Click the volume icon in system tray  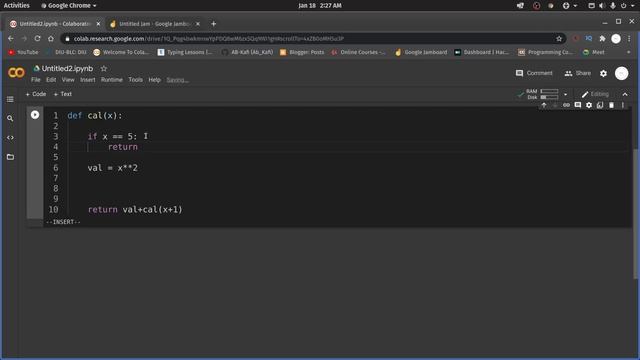602,6
